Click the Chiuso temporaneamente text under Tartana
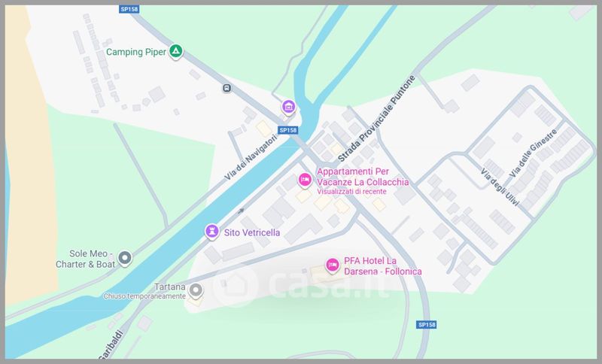The image size is (602, 364). click(144, 296)
